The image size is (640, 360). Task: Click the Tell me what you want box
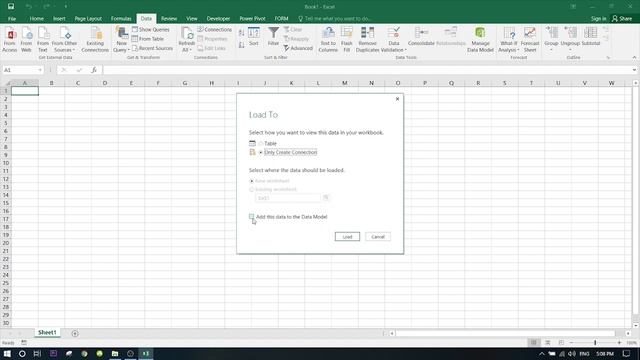(x=335, y=18)
